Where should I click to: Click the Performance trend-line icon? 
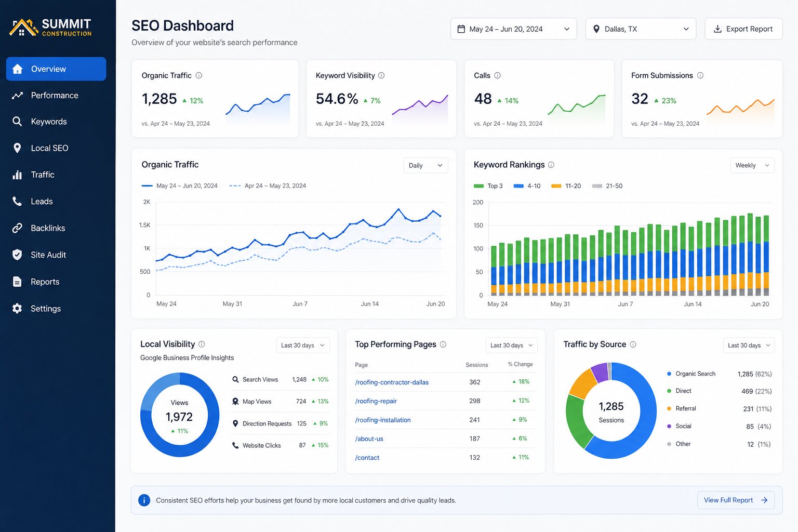point(18,96)
